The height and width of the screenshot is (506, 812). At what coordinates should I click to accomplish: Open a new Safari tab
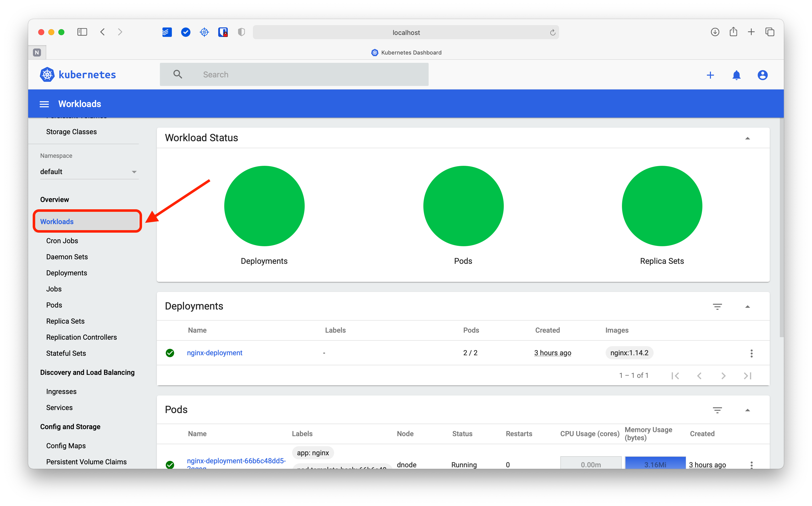(751, 32)
